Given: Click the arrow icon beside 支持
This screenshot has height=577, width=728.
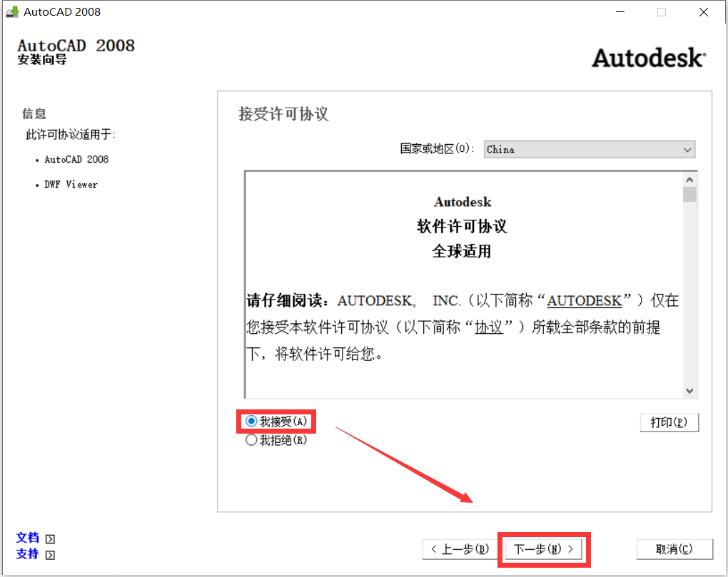Looking at the screenshot, I should [50, 555].
